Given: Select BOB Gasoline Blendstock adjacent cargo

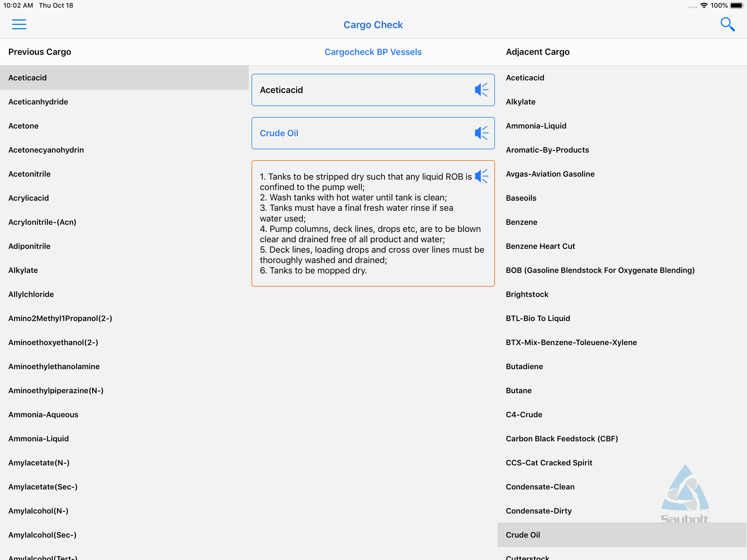Looking at the screenshot, I should click(x=622, y=270).
